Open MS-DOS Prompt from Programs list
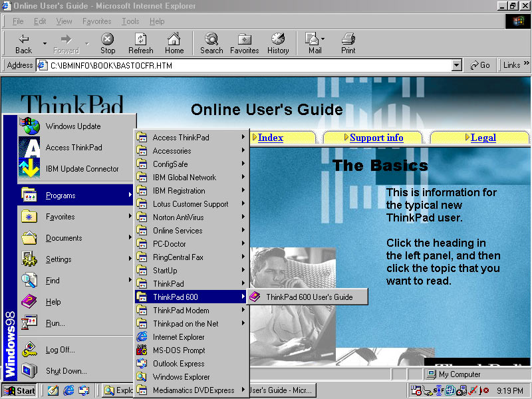 point(192,350)
